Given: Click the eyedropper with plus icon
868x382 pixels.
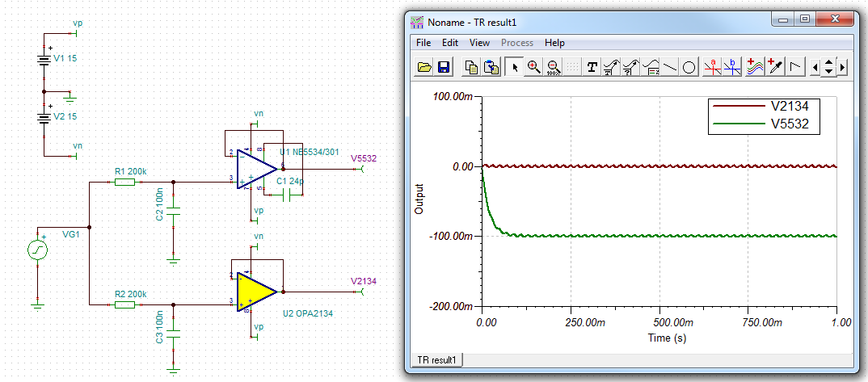Looking at the screenshot, I should tap(775, 67).
